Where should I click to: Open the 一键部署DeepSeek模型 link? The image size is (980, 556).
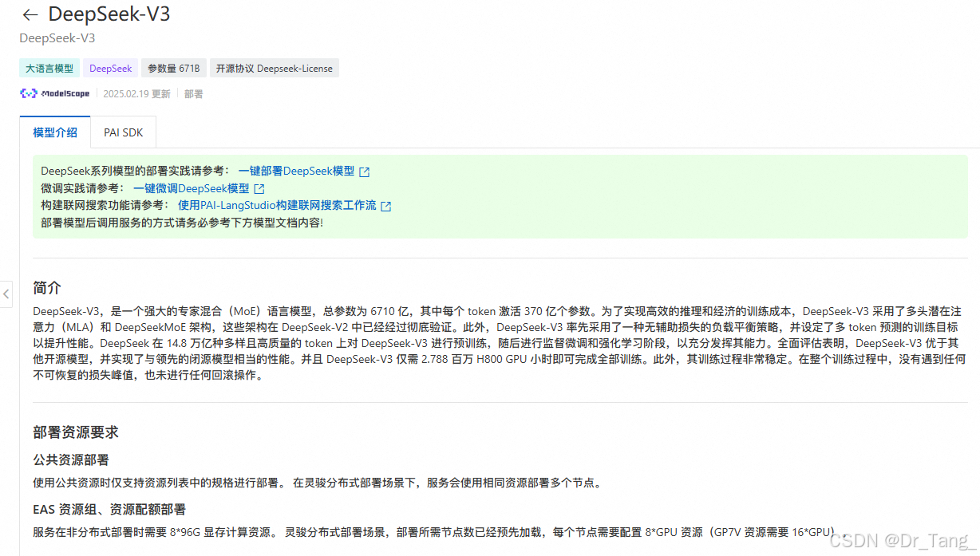(x=296, y=172)
